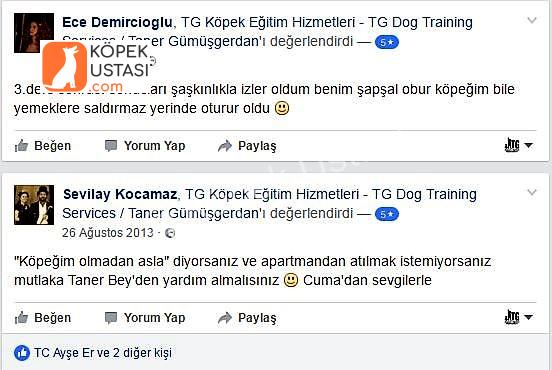Viewport: 552px width, 370px height.
Task: Click the Paylaş share arrow on Ece's review
Action: (x=225, y=145)
